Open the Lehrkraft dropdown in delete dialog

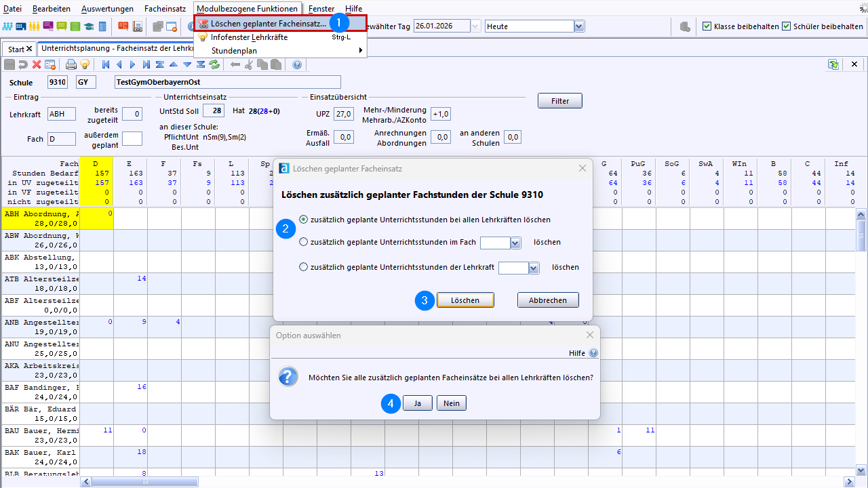tap(534, 268)
